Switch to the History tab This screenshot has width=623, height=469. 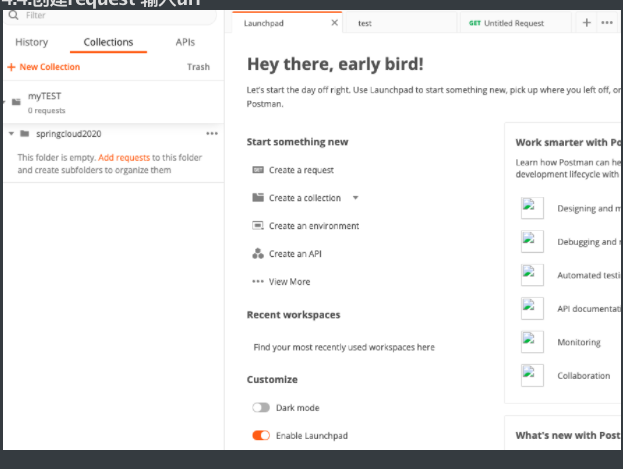31,42
